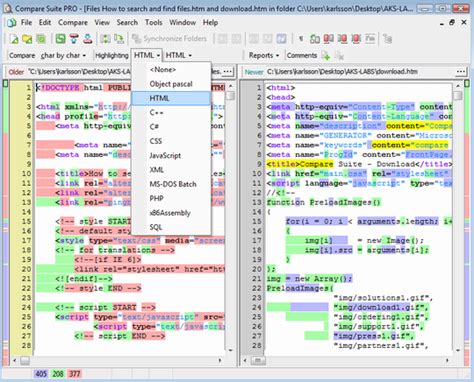The height and width of the screenshot is (382, 474).
Task: Click the first red pages icon
Action: 328,39
